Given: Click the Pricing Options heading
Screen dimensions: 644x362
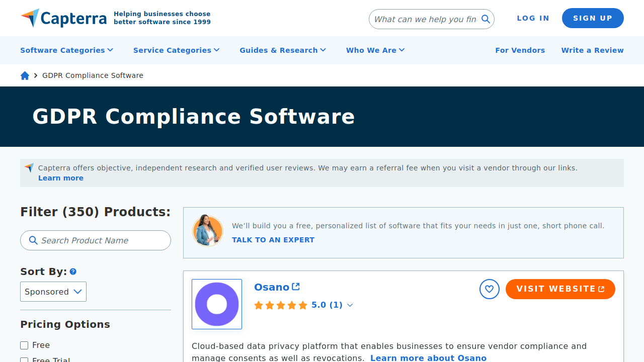Looking at the screenshot, I should pyautogui.click(x=65, y=324).
